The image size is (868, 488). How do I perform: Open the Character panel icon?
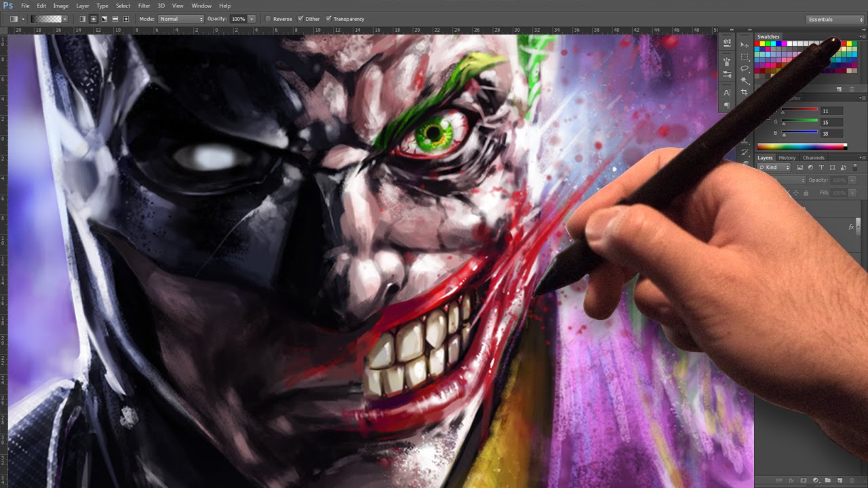(x=728, y=92)
